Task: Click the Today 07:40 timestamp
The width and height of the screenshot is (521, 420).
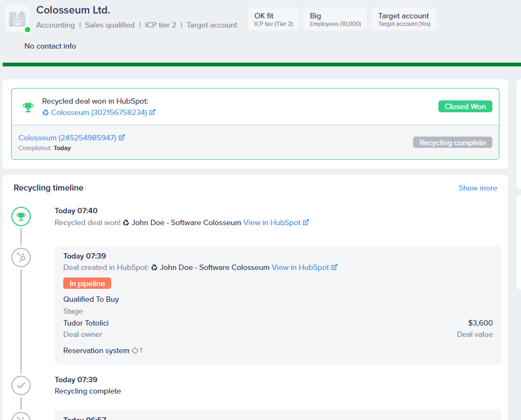Action: tap(76, 211)
